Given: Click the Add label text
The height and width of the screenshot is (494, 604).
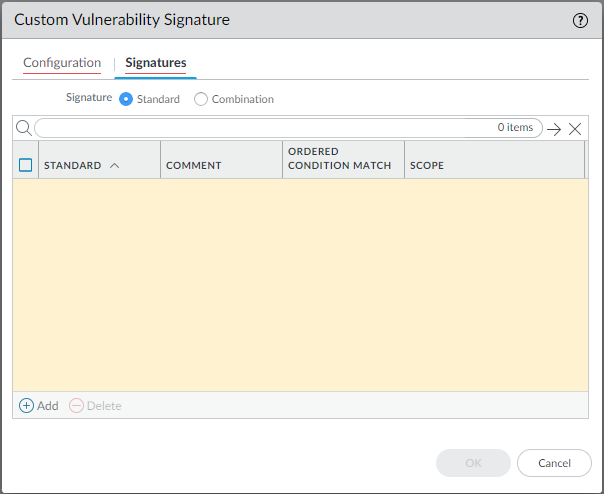Looking at the screenshot, I should [48, 406].
